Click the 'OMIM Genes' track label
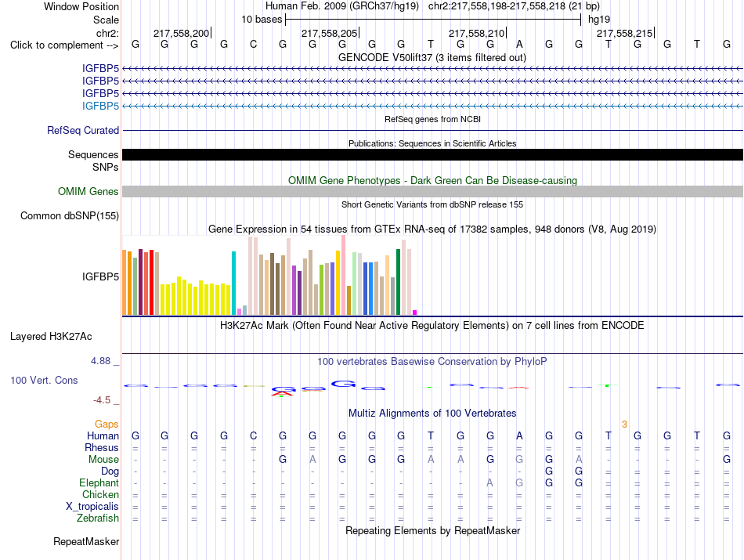744x560 pixels. [88, 192]
